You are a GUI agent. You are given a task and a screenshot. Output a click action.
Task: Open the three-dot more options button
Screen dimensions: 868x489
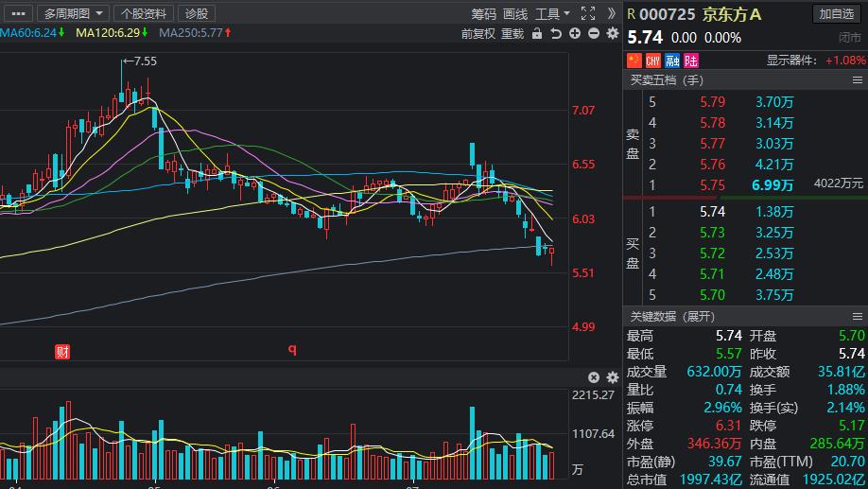click(x=18, y=13)
